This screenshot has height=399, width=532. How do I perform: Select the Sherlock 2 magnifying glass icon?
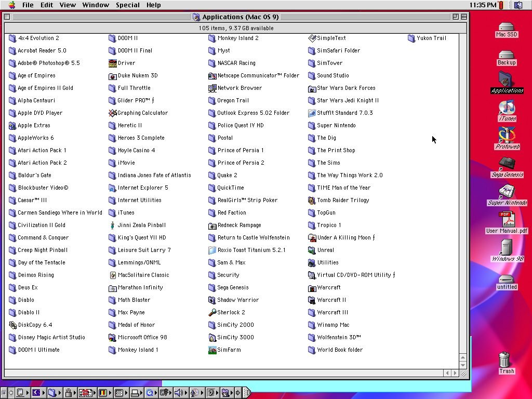212,312
